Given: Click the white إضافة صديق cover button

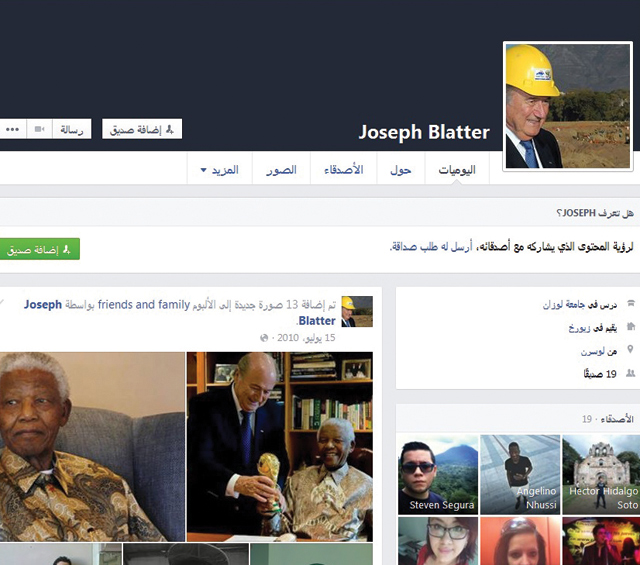Looking at the screenshot, I should point(142,129).
